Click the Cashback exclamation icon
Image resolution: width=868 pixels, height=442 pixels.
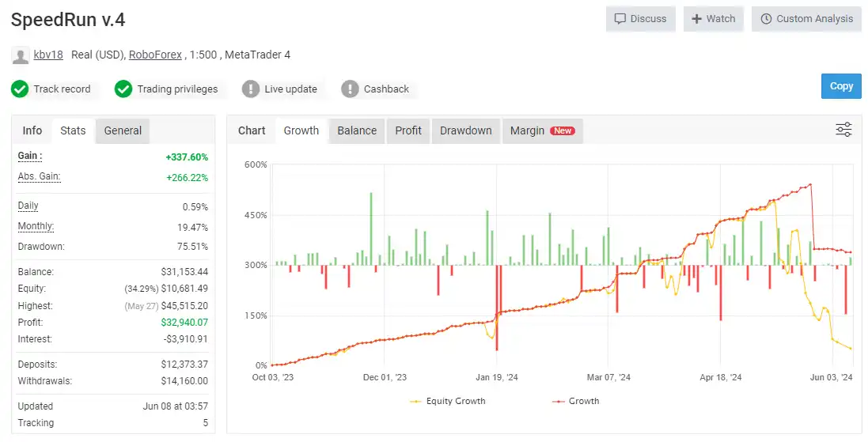350,89
